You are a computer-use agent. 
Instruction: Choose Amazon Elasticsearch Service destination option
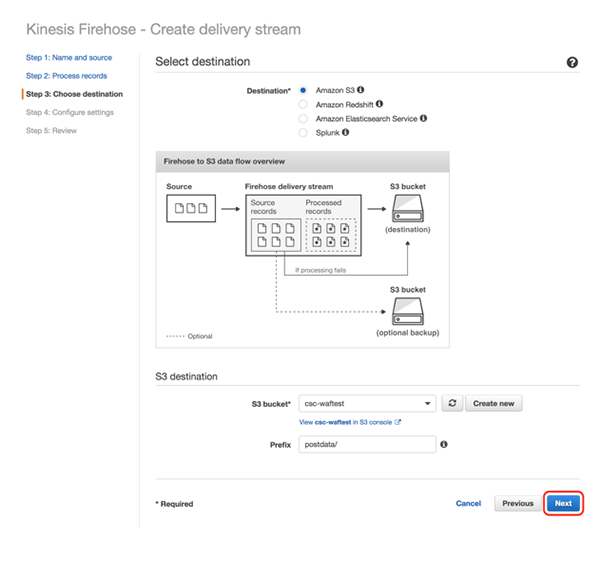(x=303, y=118)
